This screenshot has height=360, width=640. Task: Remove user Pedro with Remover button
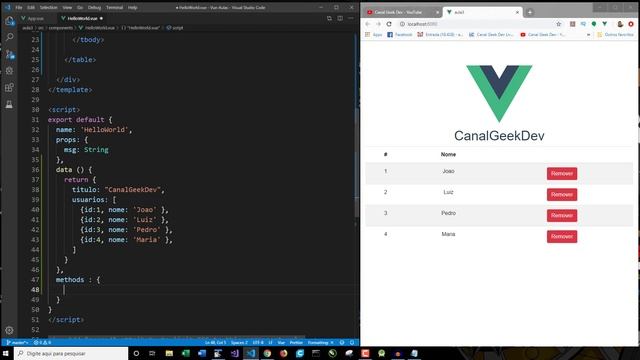[562, 216]
